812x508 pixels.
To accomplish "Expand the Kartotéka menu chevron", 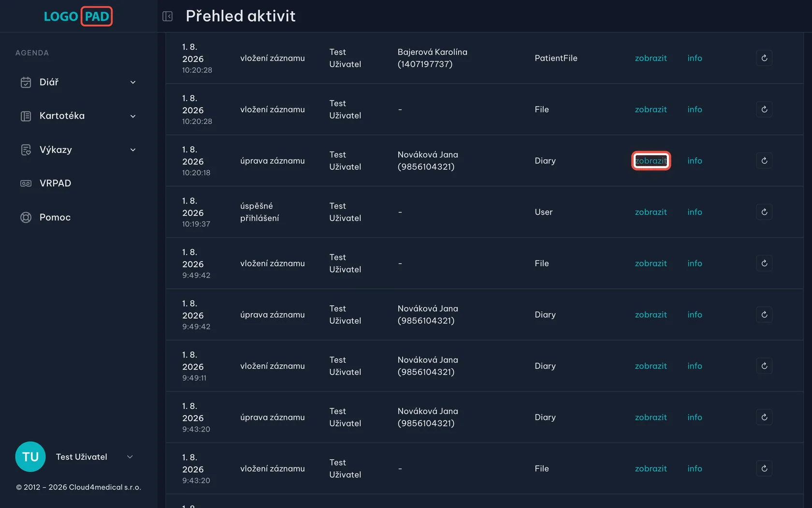I will pyautogui.click(x=133, y=116).
